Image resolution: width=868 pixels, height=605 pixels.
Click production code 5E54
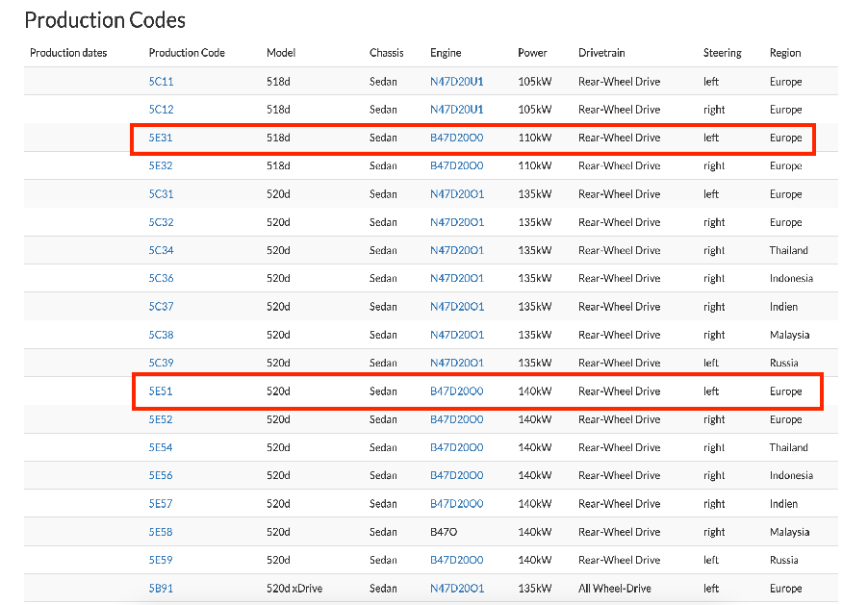click(161, 447)
